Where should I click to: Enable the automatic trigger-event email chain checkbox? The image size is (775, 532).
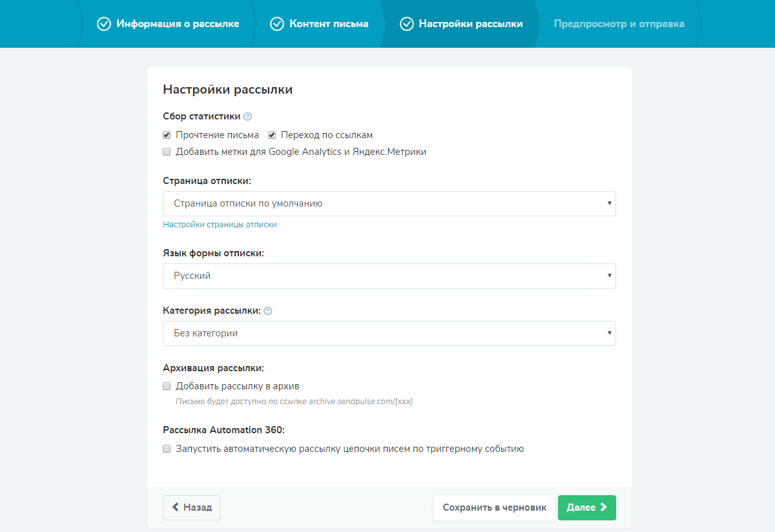pos(167,448)
